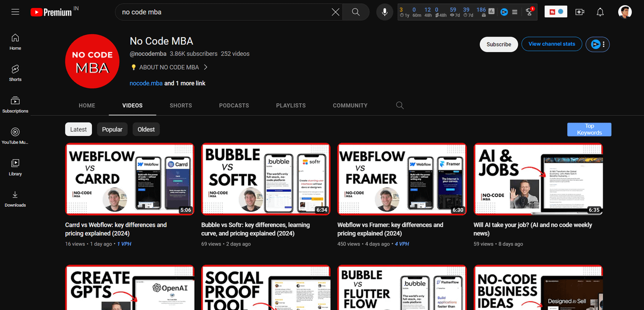Open Create GPTs video thumbnail
The height and width of the screenshot is (310, 644).
pos(129,287)
